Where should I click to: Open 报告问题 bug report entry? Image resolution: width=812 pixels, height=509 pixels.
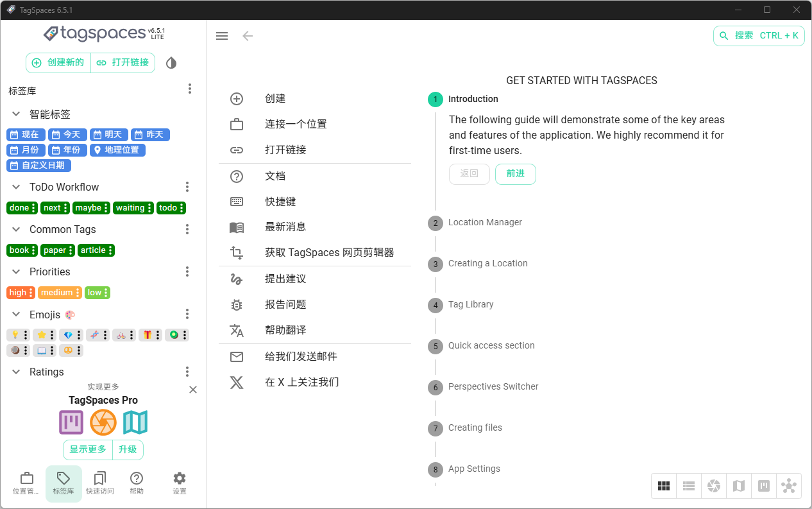[x=315, y=305]
